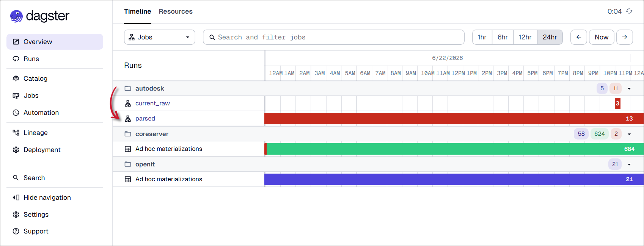The width and height of the screenshot is (644, 246).
Task: Click the Deployment gear icon
Action: pyautogui.click(x=16, y=150)
